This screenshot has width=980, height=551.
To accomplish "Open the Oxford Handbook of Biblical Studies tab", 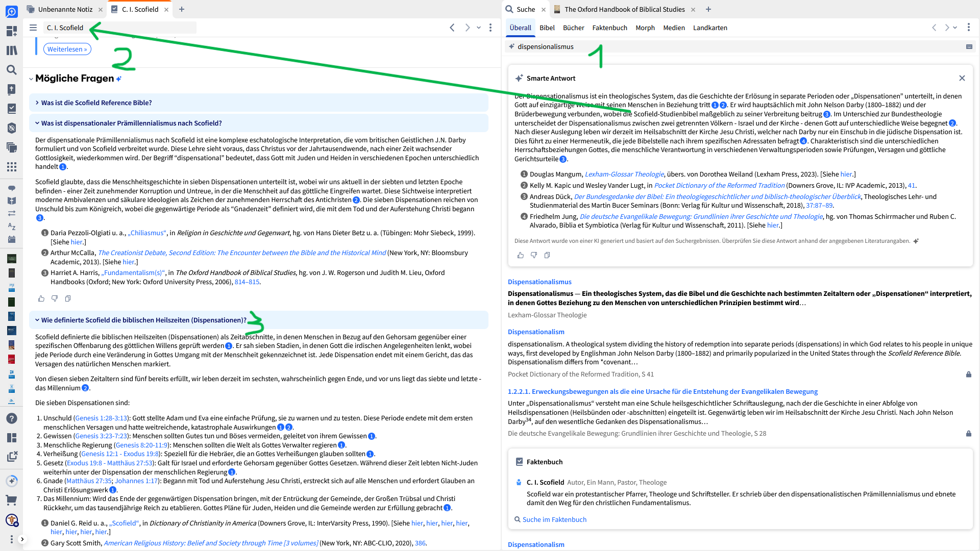I will (624, 9).
